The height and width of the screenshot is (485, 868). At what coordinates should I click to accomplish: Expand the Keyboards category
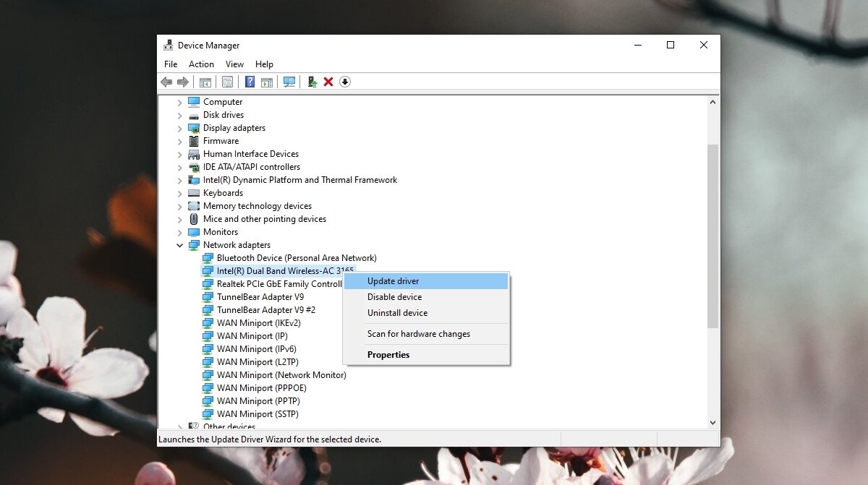click(180, 192)
